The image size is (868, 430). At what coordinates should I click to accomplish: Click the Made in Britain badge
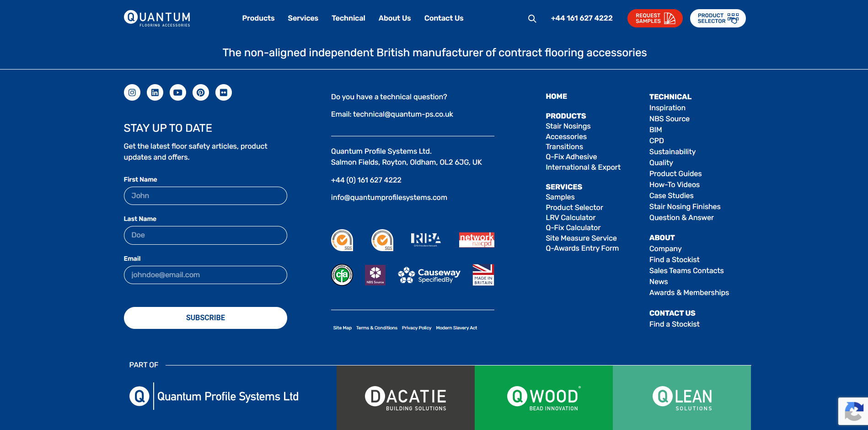483,275
